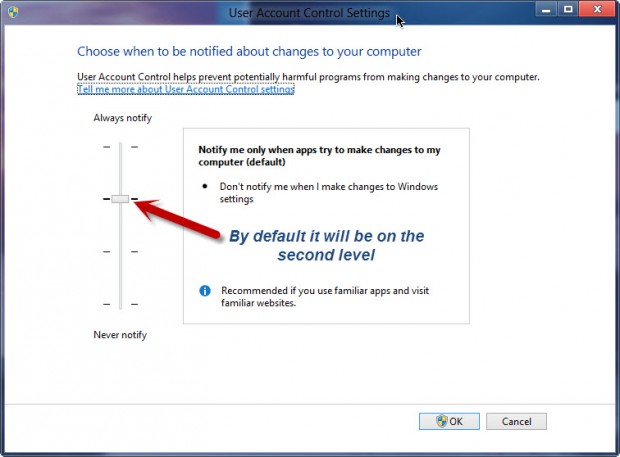Click the 'Never notify' label
The width and height of the screenshot is (620, 457).
click(120, 335)
